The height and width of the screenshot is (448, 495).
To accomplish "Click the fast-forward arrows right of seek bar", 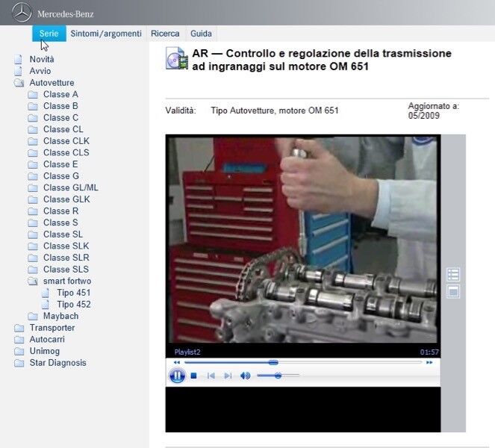I will pyautogui.click(x=429, y=362).
